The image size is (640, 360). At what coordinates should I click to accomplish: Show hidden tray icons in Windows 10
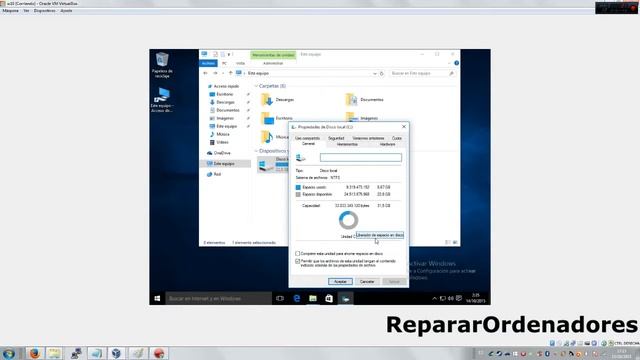[x=434, y=299]
